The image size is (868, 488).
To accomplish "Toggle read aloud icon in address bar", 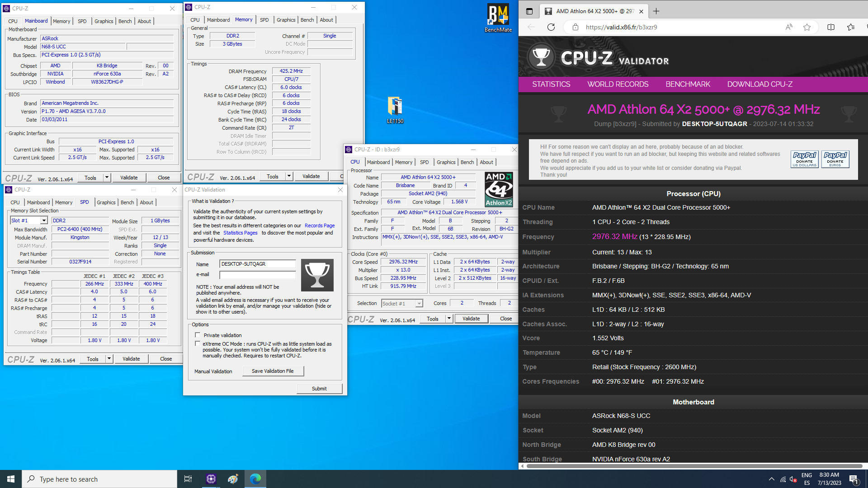I will [789, 27].
